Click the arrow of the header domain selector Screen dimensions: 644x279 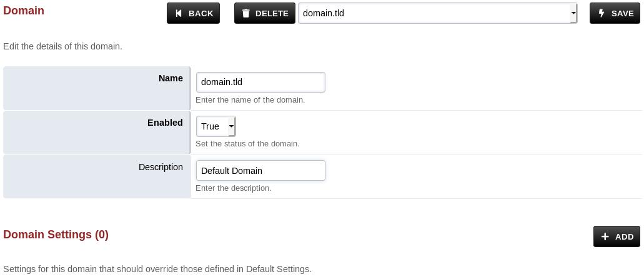(x=573, y=13)
